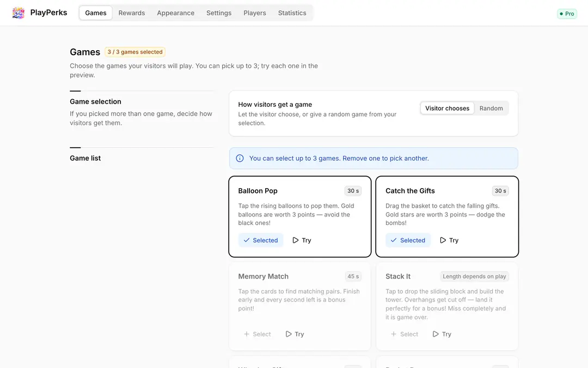The width and height of the screenshot is (588, 368).
Task: Click the play icon on Balloon Pop
Action: tap(296, 240)
